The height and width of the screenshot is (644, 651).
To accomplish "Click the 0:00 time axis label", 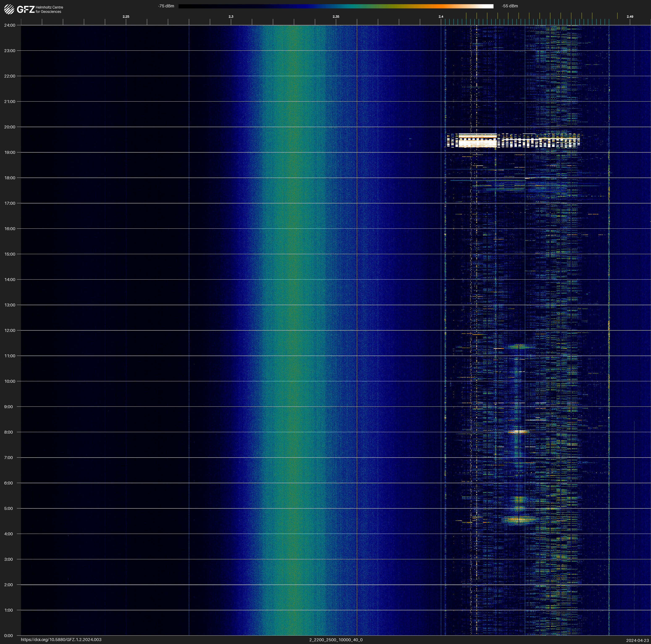I will click(8, 636).
